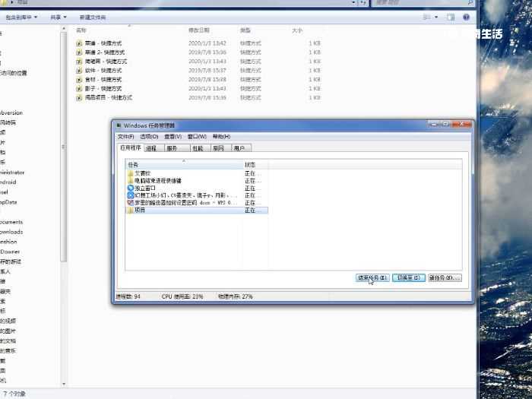Screen dimensions: 532x399
Task: Select the last shortcut icon in file list
Action: (79, 97)
